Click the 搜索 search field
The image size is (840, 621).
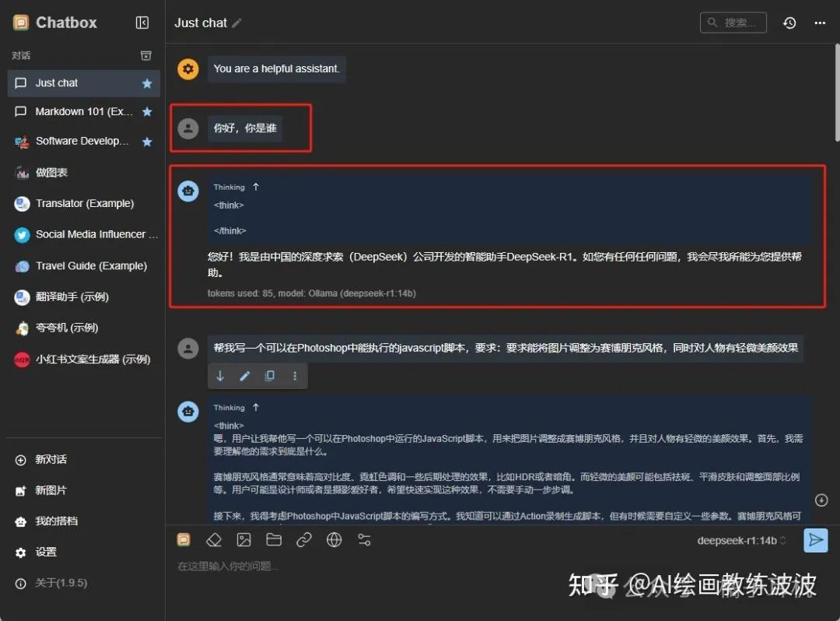coord(733,23)
